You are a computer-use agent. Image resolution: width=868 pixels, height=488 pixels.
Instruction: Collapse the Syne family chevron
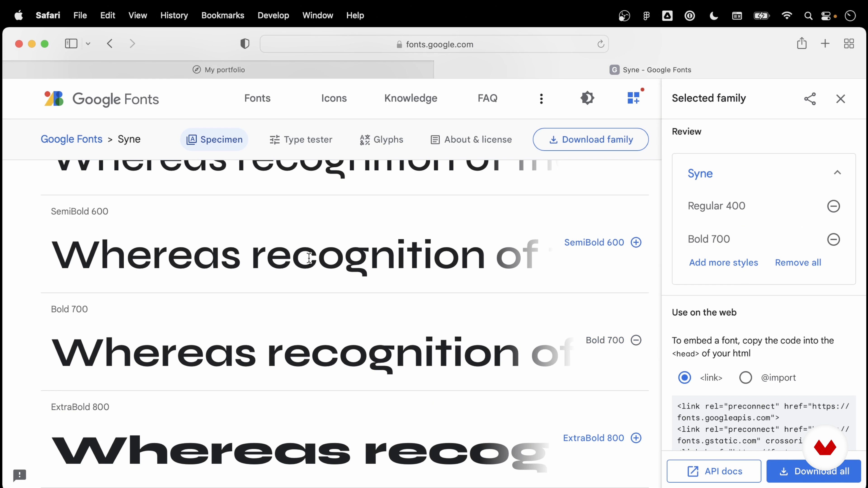point(837,173)
